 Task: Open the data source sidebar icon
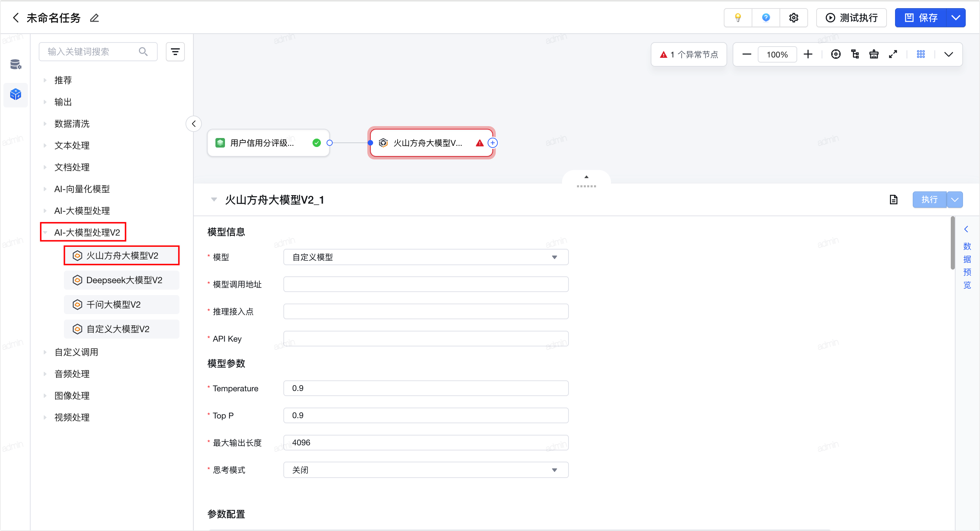16,64
